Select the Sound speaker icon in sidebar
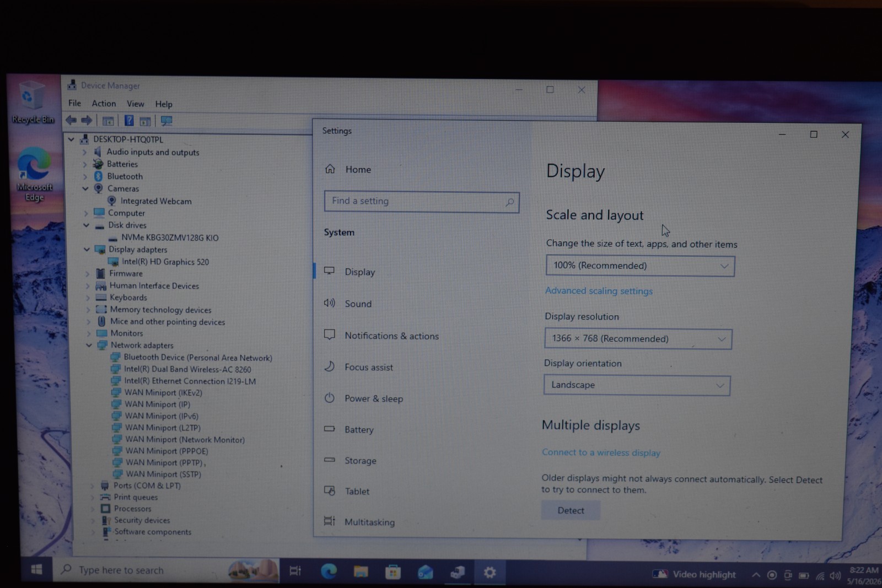882x588 pixels. [329, 303]
